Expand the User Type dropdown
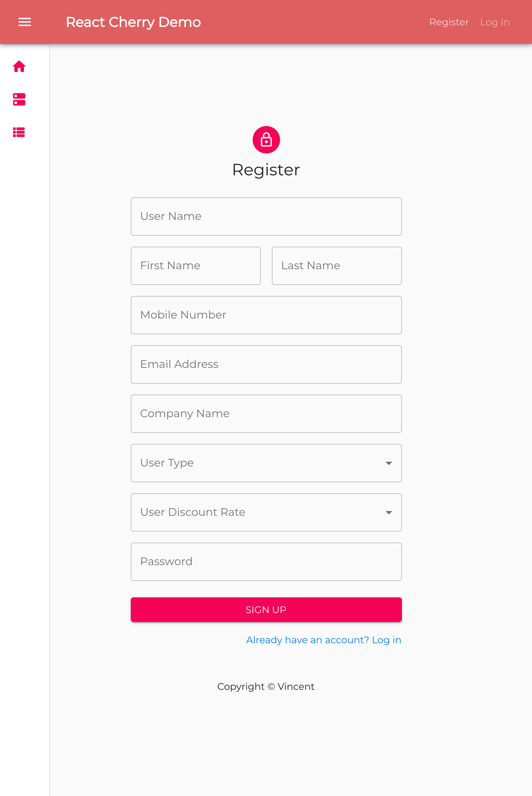 pos(260,463)
